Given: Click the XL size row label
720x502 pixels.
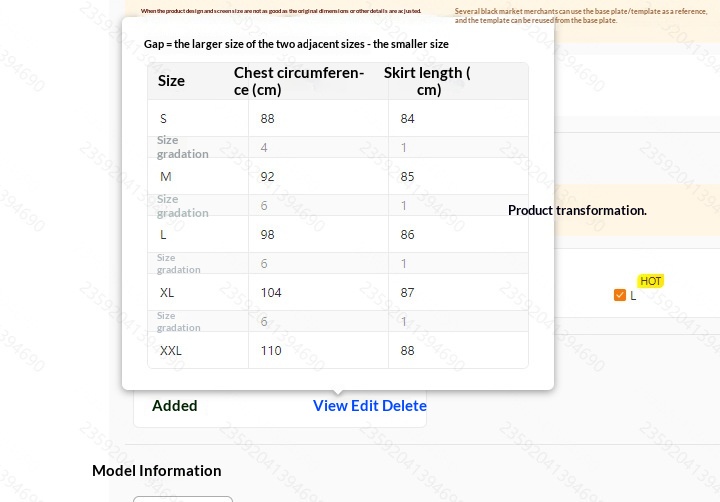Looking at the screenshot, I should click(167, 293).
